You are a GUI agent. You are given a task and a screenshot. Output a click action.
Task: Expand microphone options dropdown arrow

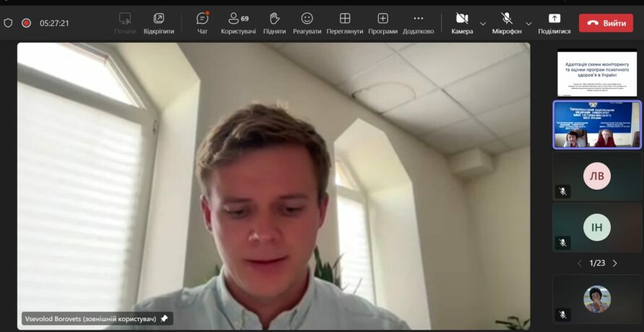tap(528, 23)
